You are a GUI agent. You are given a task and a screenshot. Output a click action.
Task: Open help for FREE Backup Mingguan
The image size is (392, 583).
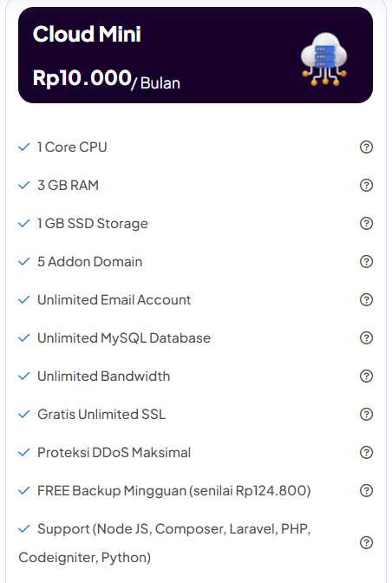(x=366, y=491)
